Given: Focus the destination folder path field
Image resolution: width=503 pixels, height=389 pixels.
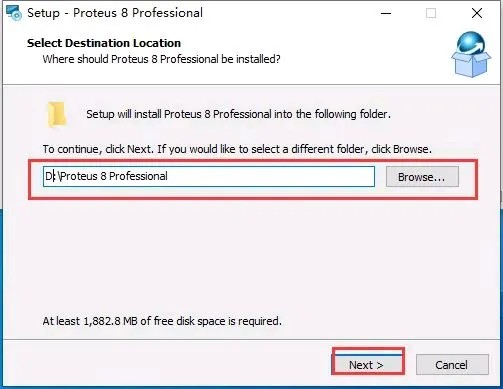Looking at the screenshot, I should [209, 176].
